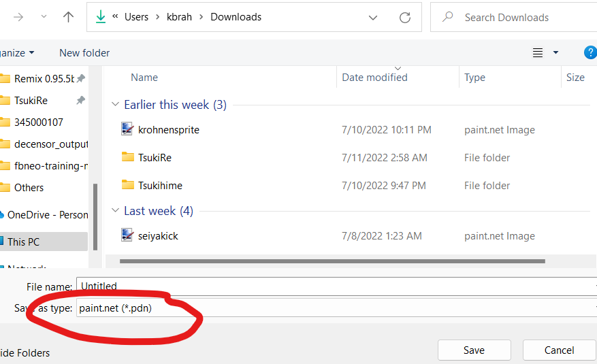Select TsukiRe folder name in file list

coord(155,157)
